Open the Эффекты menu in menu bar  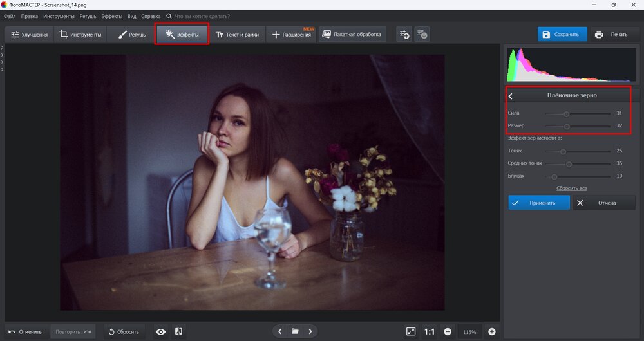(111, 15)
